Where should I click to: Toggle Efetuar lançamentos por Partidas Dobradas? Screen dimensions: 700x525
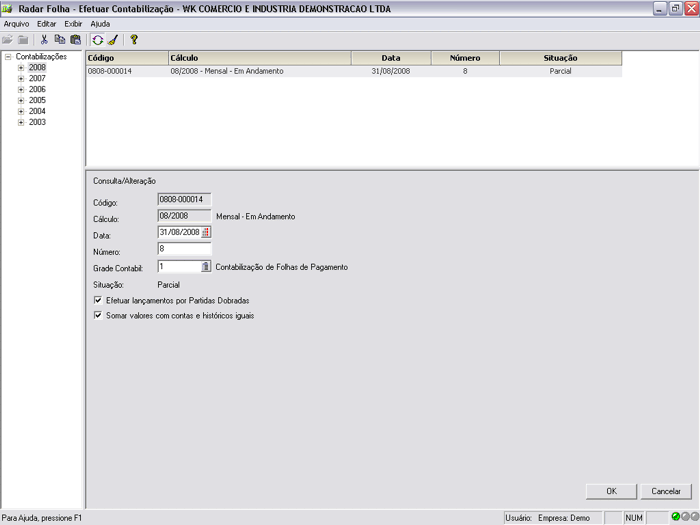tap(97, 300)
